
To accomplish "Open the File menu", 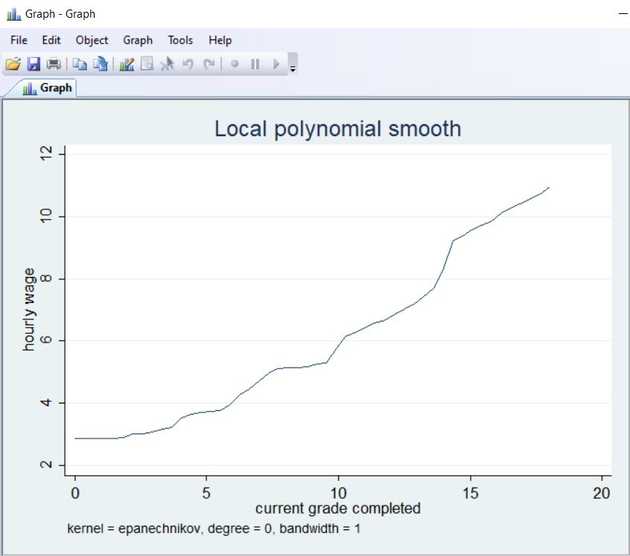I will (19, 40).
